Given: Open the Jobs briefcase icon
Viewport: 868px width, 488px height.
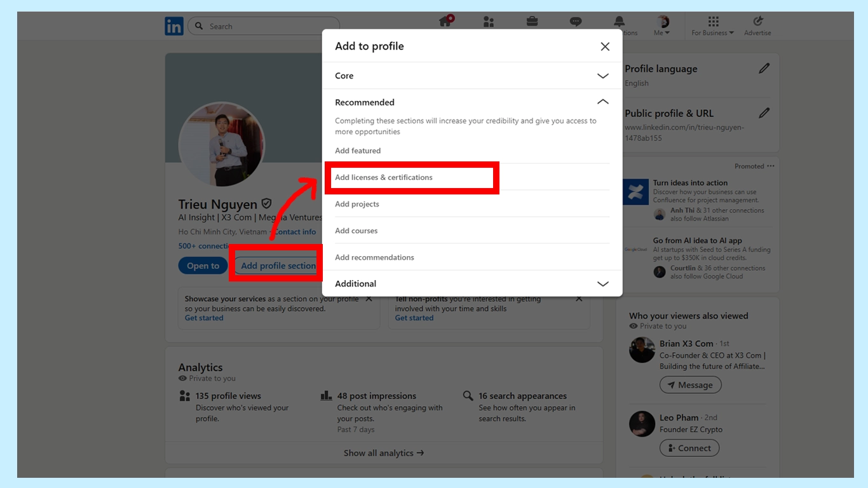Looking at the screenshot, I should (532, 21).
